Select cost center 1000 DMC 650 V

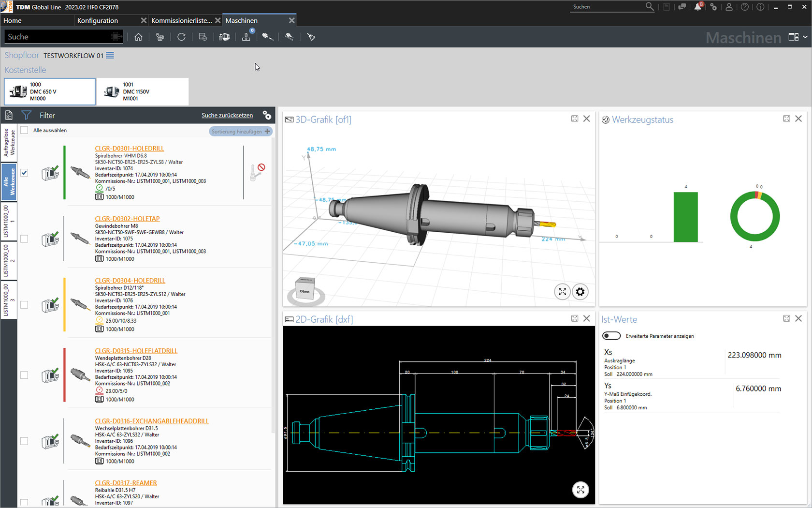(50, 91)
